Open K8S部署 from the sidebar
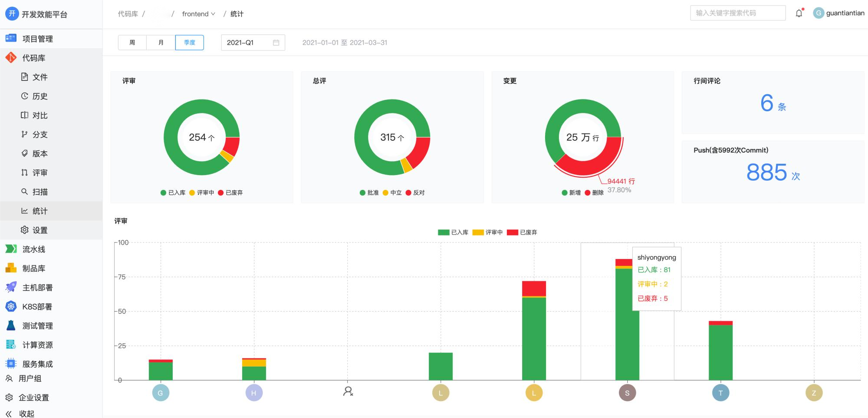868x418 pixels. tap(37, 306)
